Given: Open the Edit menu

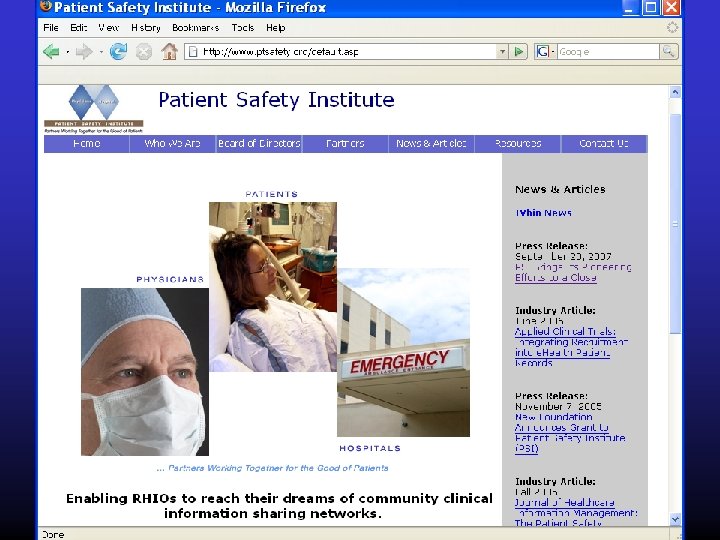Looking at the screenshot, I should (x=79, y=28).
